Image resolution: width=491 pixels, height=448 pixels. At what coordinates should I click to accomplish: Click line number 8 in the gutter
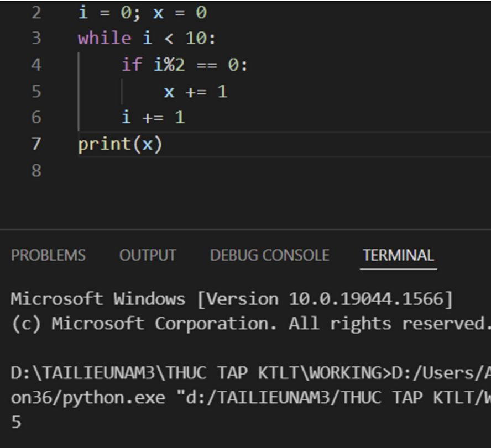coord(36,170)
